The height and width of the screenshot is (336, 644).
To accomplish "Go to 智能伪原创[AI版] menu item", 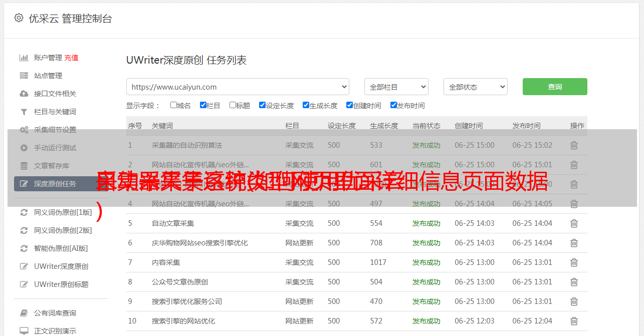I will click(61, 248).
